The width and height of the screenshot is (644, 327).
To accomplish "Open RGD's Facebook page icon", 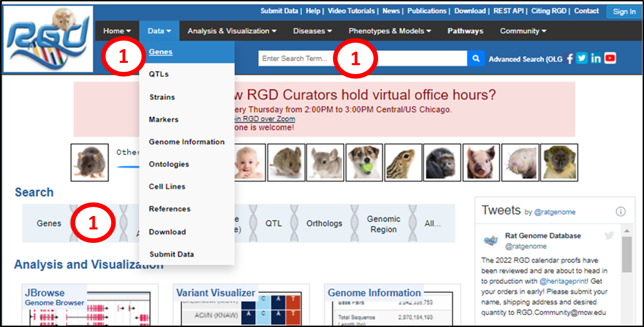I will (x=569, y=59).
